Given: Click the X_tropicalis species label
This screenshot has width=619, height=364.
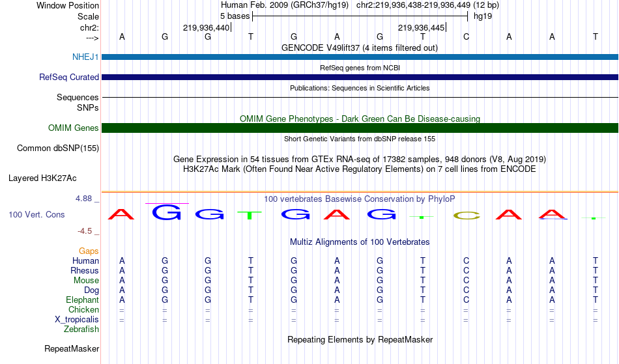Looking at the screenshot, I should coord(77,320).
